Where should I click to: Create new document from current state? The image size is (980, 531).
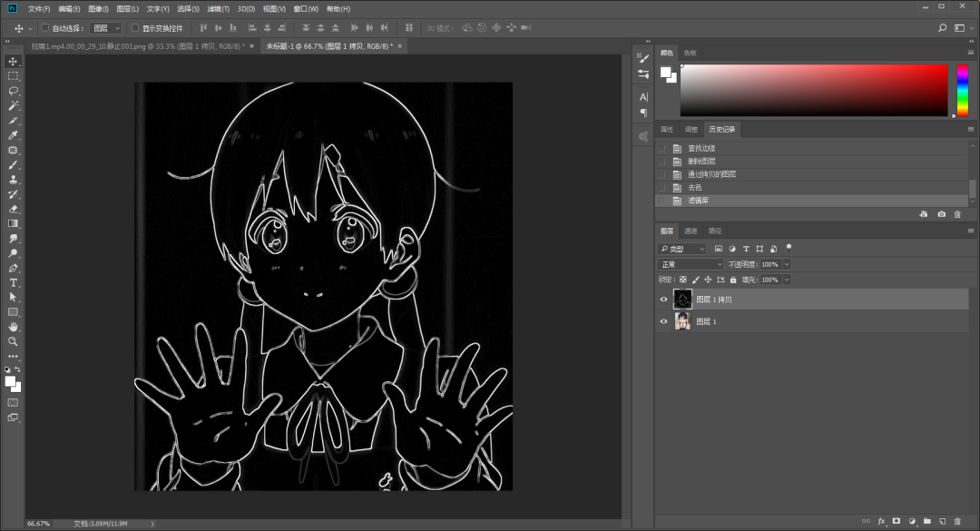[x=924, y=214]
